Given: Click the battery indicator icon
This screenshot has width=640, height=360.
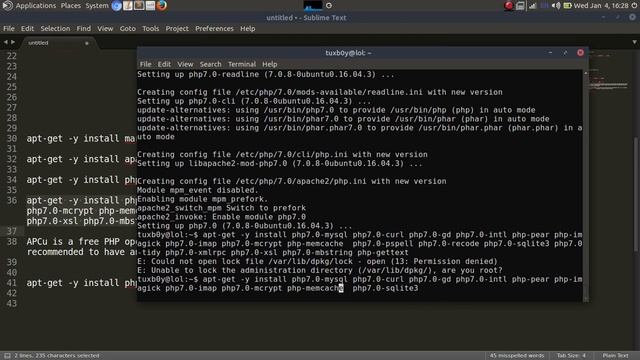Looking at the screenshot, I should 567,6.
